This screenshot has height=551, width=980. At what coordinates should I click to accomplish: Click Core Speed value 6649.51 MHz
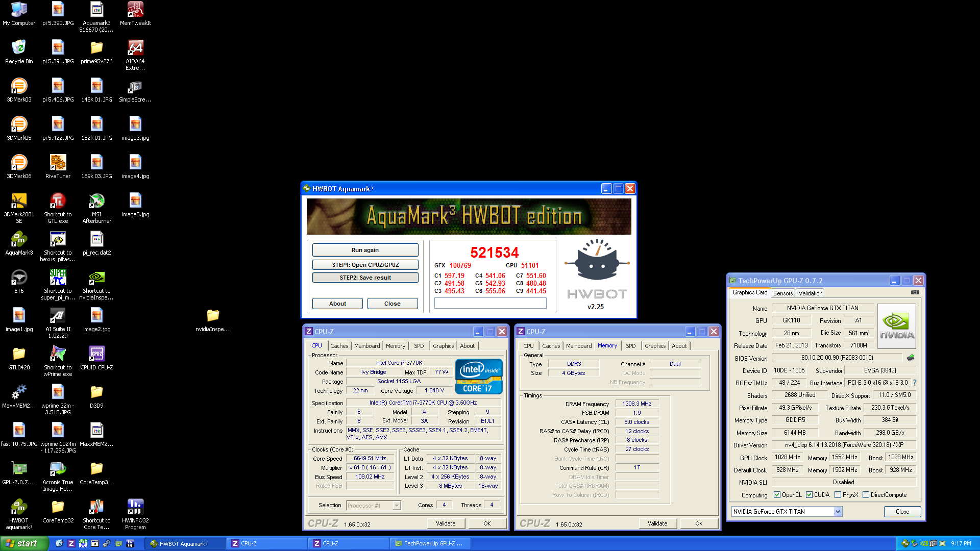pos(370,458)
